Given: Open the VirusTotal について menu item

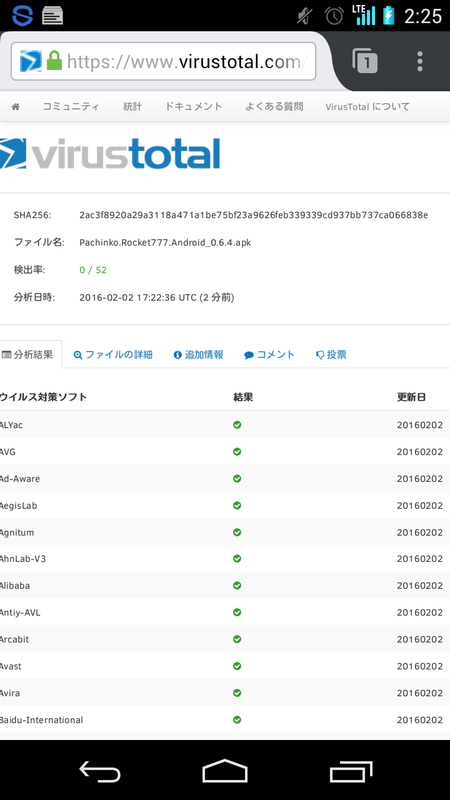Looking at the screenshot, I should point(367,107).
